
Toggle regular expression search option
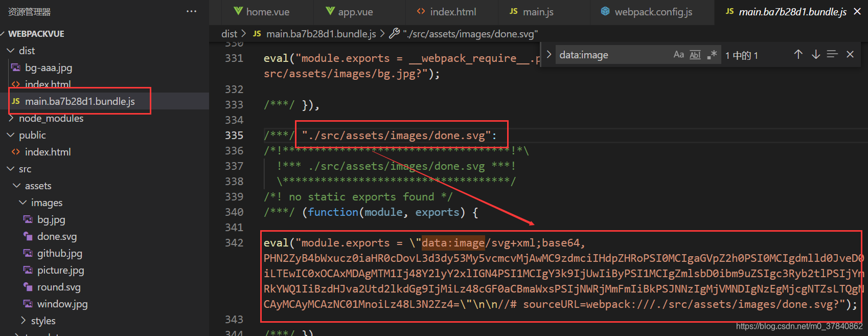click(712, 55)
